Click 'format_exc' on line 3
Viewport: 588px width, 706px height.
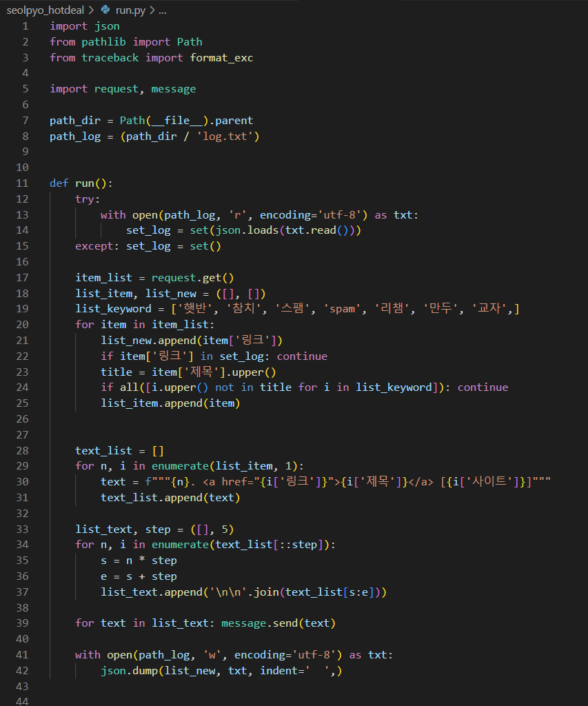click(x=221, y=58)
